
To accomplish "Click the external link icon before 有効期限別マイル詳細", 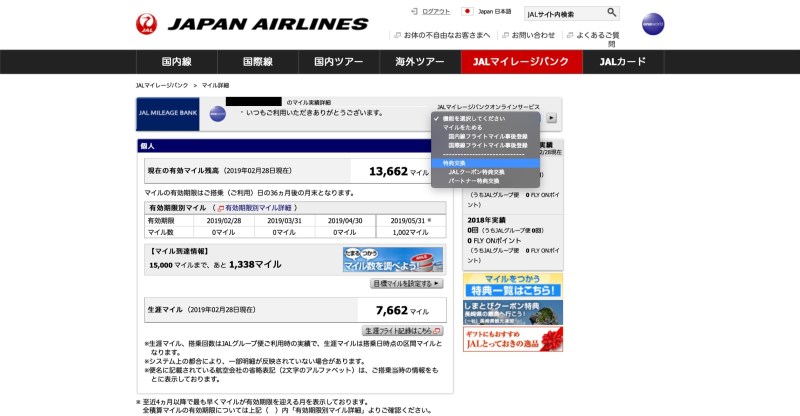I will (x=220, y=208).
